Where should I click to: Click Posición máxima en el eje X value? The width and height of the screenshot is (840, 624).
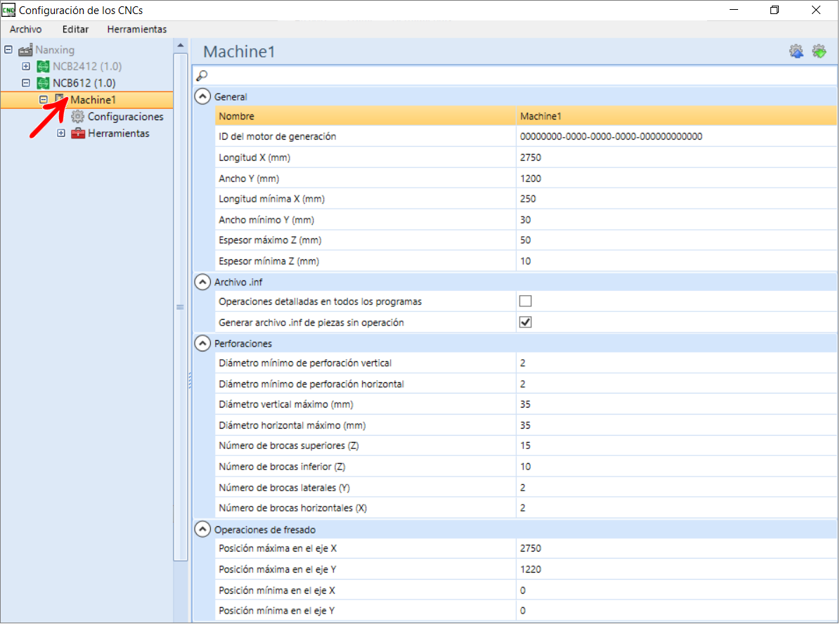(x=676, y=549)
